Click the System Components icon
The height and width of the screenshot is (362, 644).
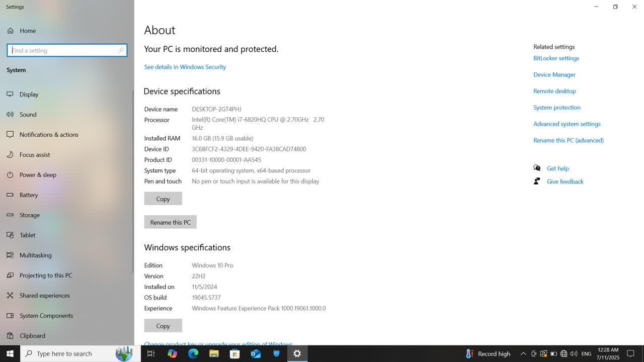(x=10, y=316)
